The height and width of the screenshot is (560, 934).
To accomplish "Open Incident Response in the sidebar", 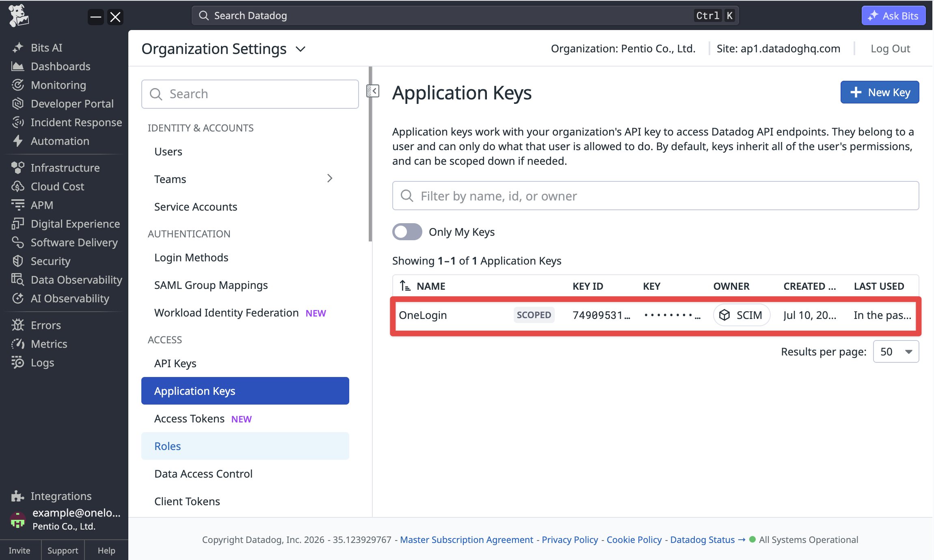I will click(x=76, y=122).
